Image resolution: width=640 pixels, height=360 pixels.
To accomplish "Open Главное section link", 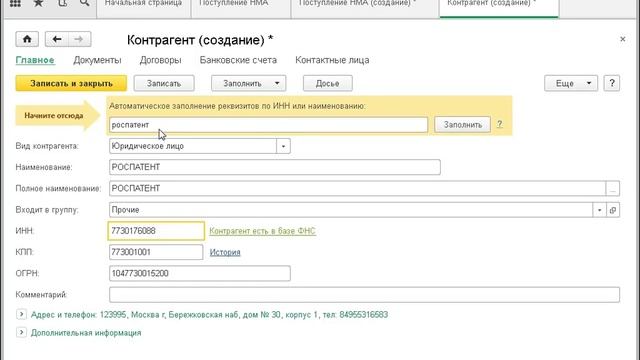I will coord(35,60).
